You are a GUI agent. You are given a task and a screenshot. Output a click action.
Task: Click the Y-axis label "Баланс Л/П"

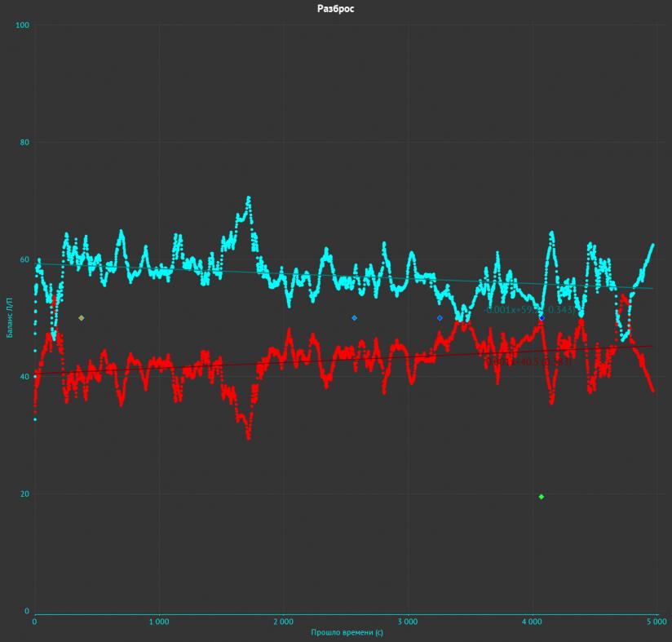[11, 318]
